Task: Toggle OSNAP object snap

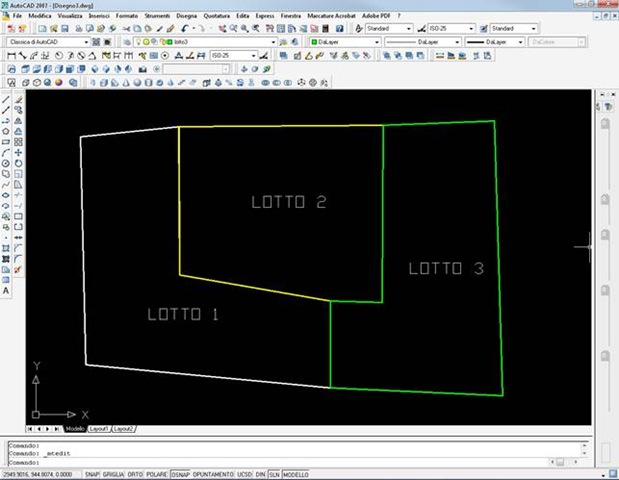Action: point(180,474)
